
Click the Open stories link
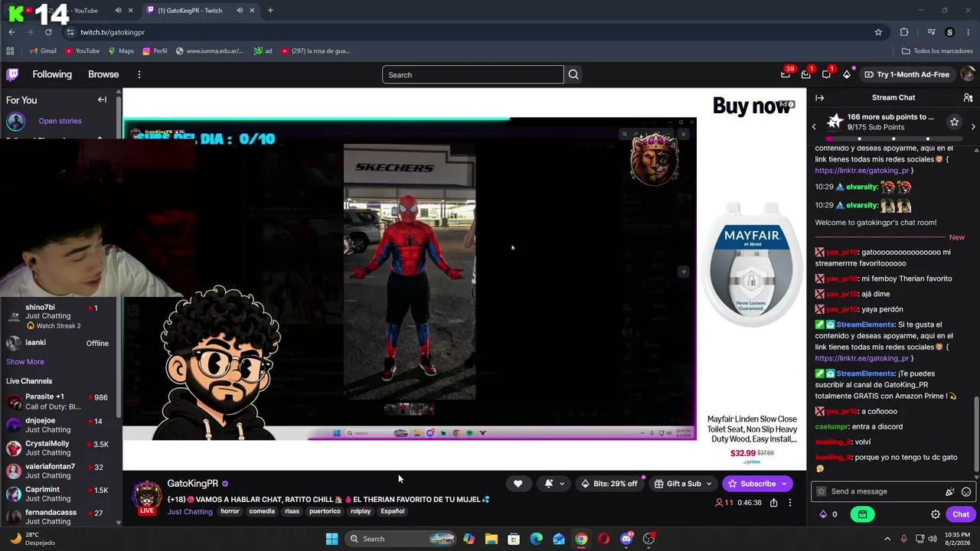60,121
